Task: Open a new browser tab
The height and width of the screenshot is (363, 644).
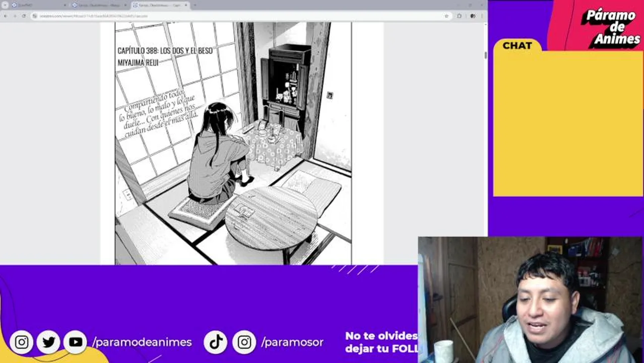Action: point(195,5)
